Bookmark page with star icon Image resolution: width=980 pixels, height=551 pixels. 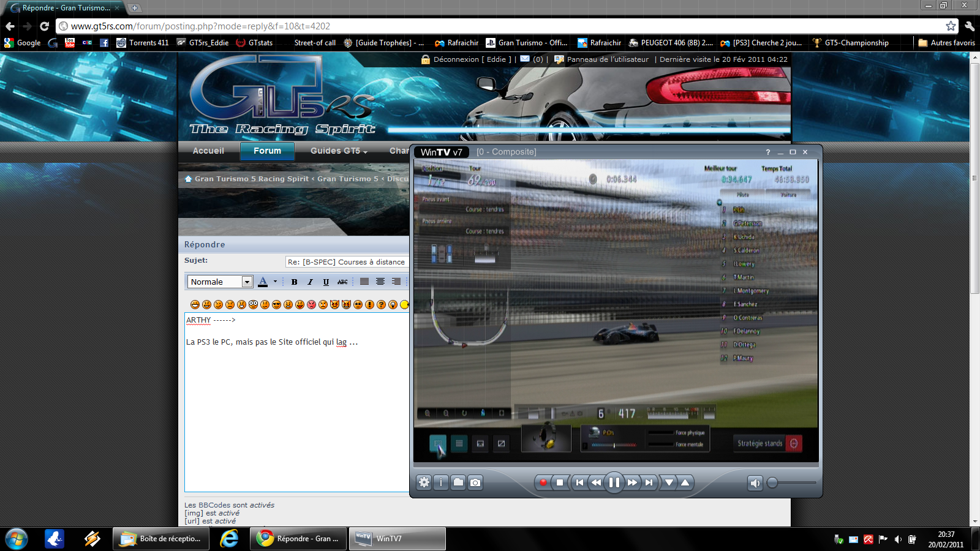tap(951, 26)
